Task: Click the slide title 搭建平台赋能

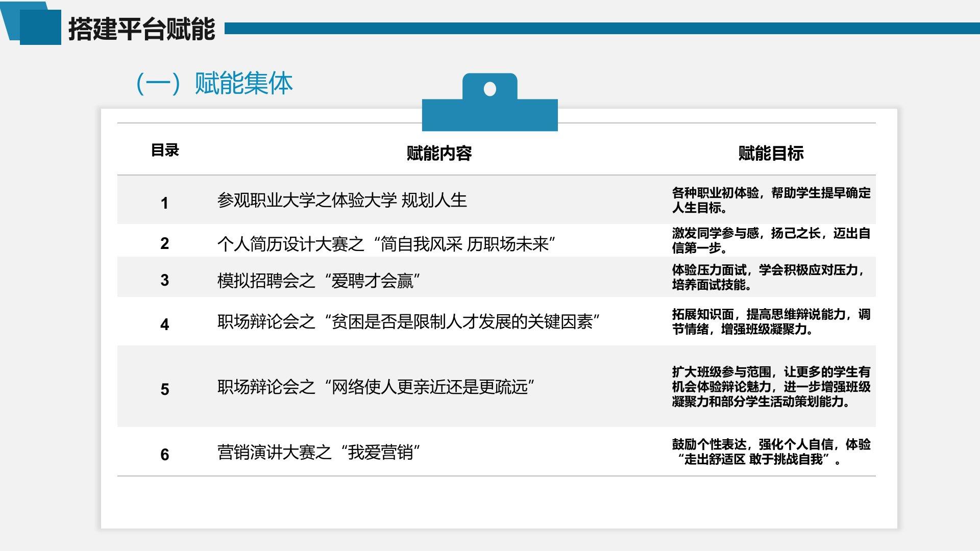Action: click(141, 29)
